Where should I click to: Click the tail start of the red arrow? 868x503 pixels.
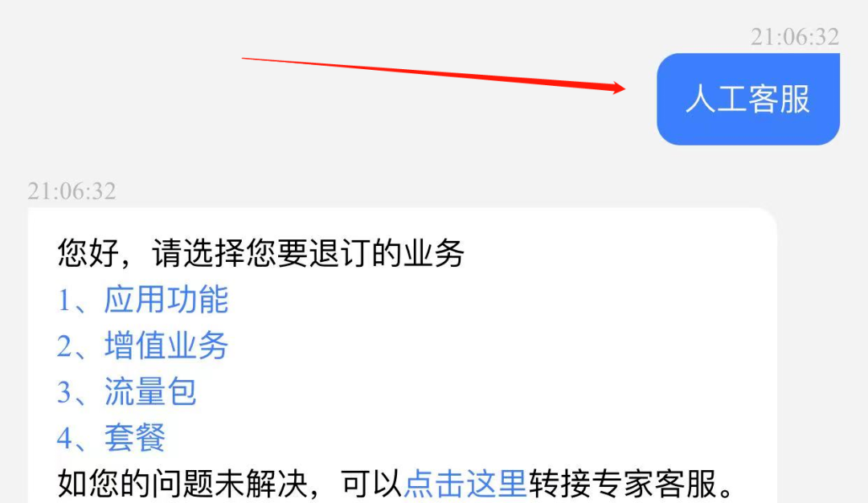(244, 58)
